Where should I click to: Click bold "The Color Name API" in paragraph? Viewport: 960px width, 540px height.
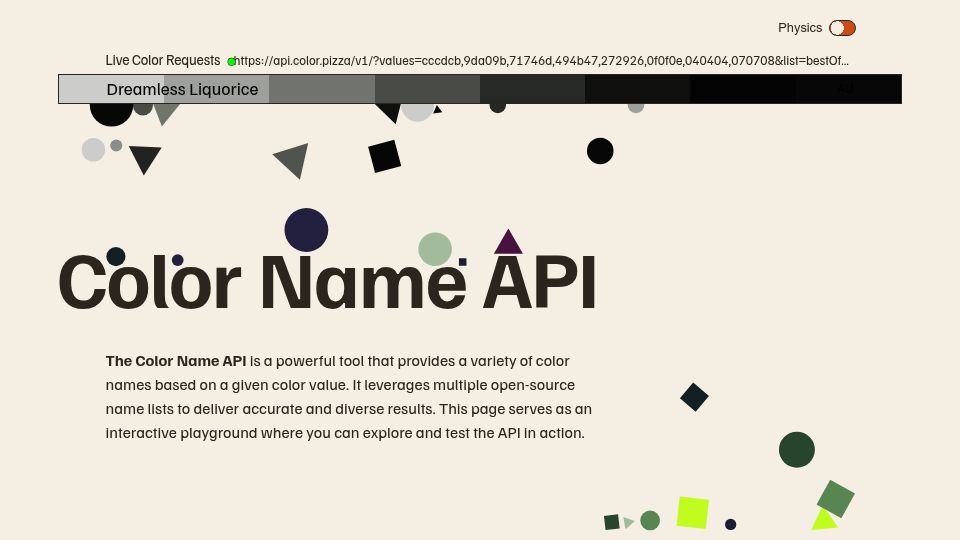click(176, 361)
